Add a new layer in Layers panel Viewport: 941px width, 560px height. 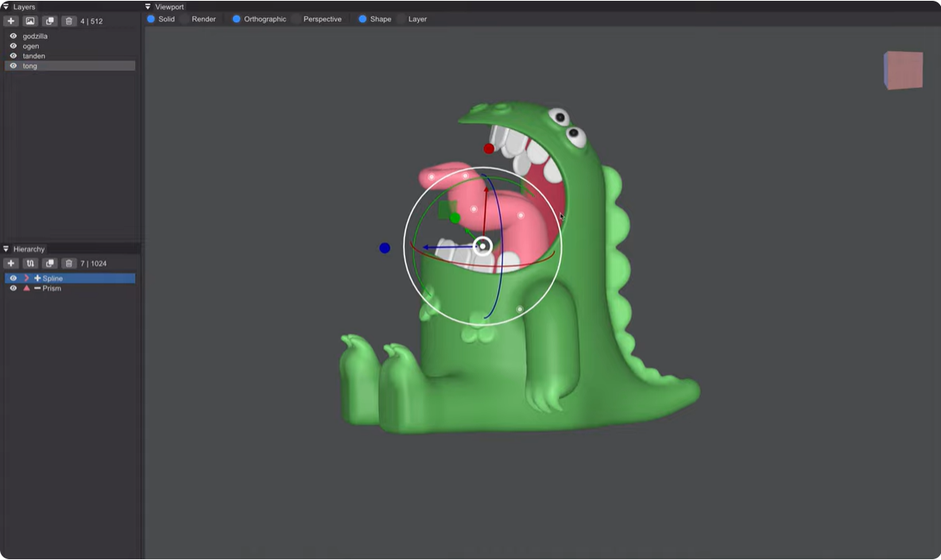click(x=11, y=21)
